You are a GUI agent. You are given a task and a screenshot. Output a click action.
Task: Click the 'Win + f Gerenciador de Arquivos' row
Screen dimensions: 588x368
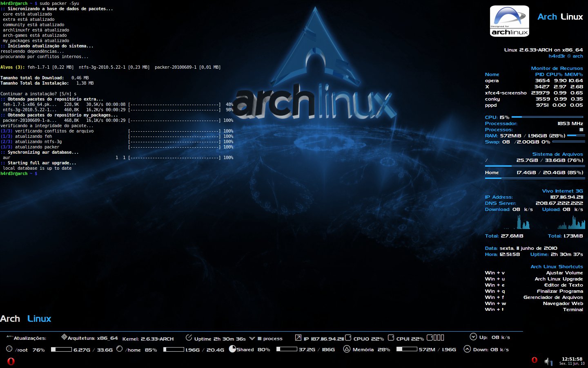click(534, 297)
